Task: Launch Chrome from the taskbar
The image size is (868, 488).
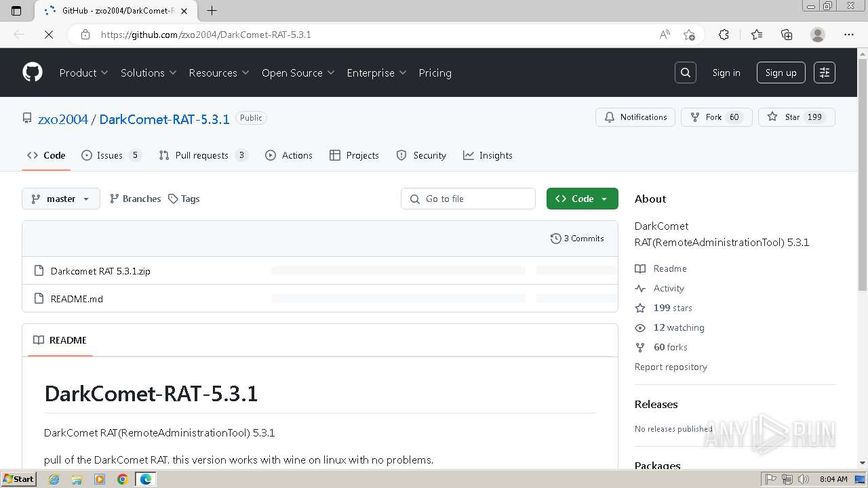Action: click(122, 479)
